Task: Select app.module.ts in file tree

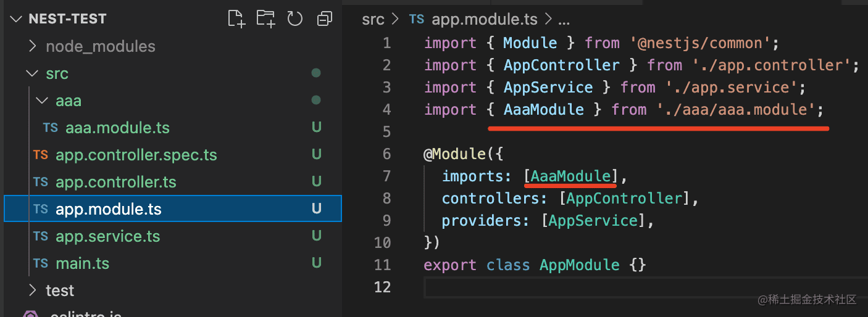Action: (108, 209)
